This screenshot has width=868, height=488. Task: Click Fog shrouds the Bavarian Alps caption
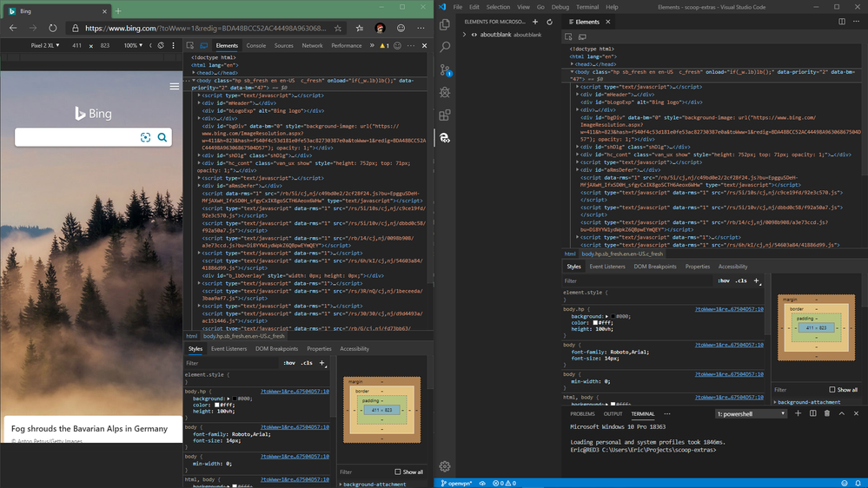89,429
